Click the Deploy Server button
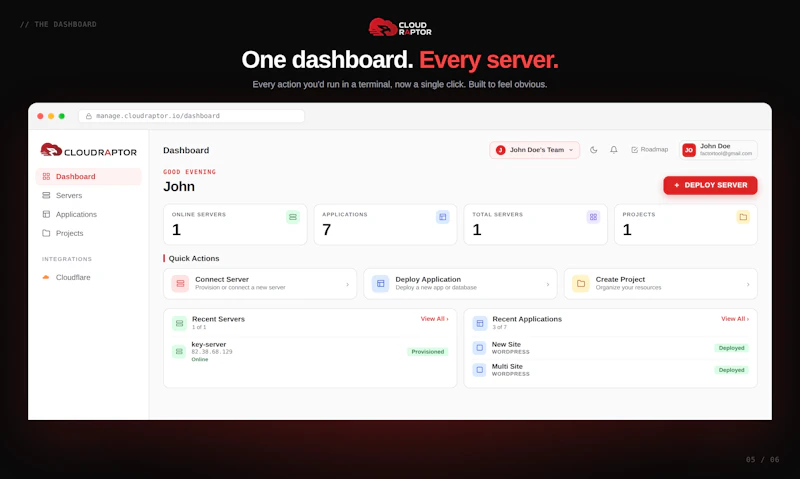The image size is (800, 479). (x=710, y=185)
